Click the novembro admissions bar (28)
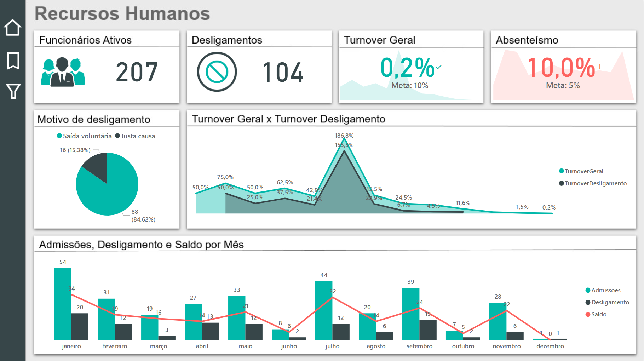This screenshot has width=644, height=361. coord(498,321)
